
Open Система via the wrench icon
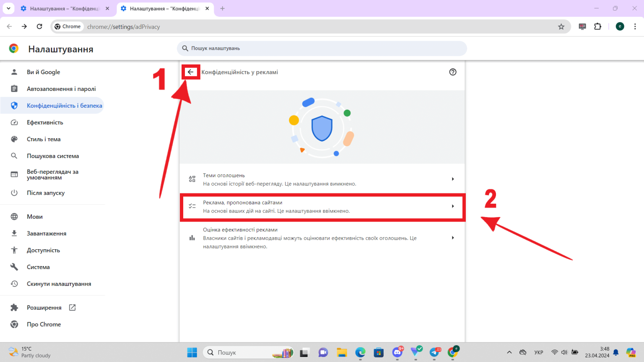tap(14, 266)
